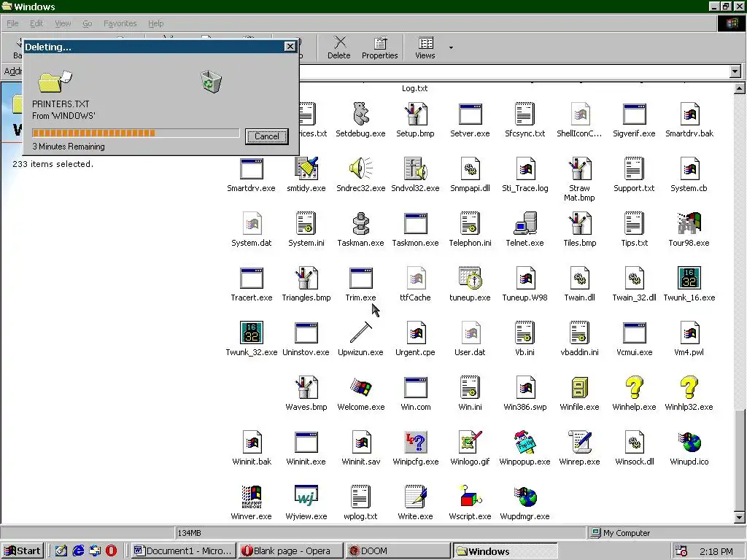
Task: Close the Deleting dialog
Action: [290, 46]
